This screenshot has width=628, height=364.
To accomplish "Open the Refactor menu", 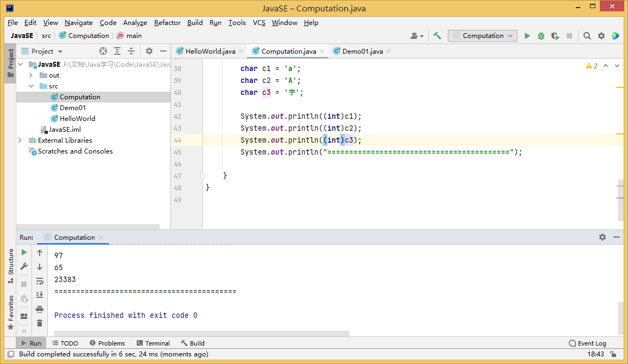I will (x=167, y=22).
